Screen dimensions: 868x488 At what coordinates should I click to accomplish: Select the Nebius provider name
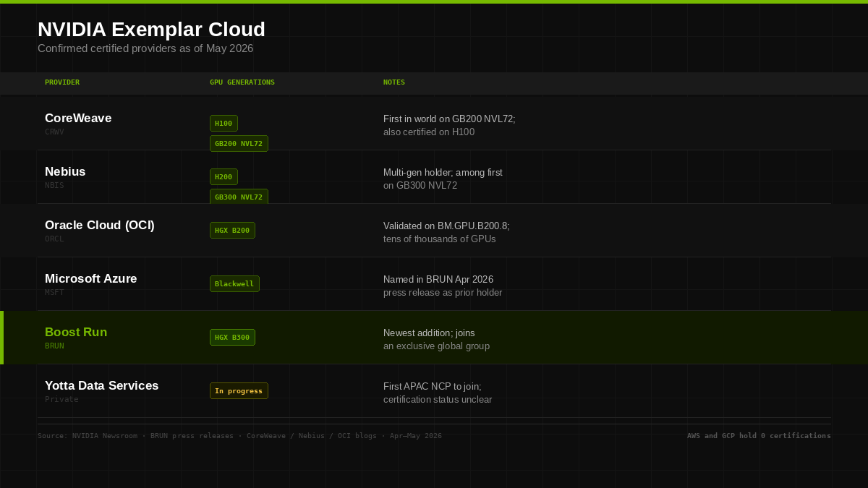pos(65,171)
